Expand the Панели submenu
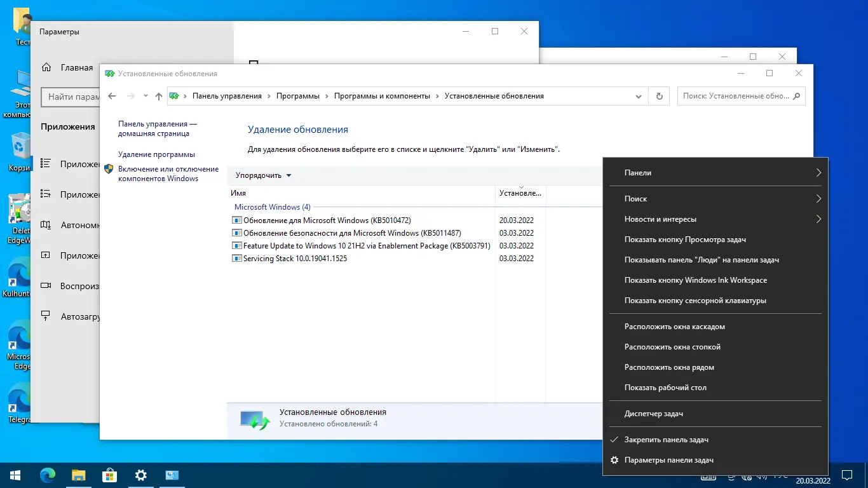Screen dimensions: 868x488 (x=715, y=172)
